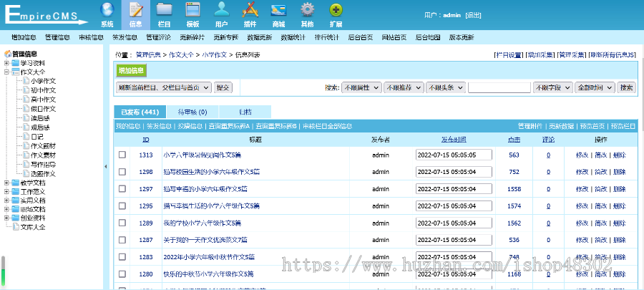Open the 其他 gear icon
The image size is (644, 290).
pos(307,10)
